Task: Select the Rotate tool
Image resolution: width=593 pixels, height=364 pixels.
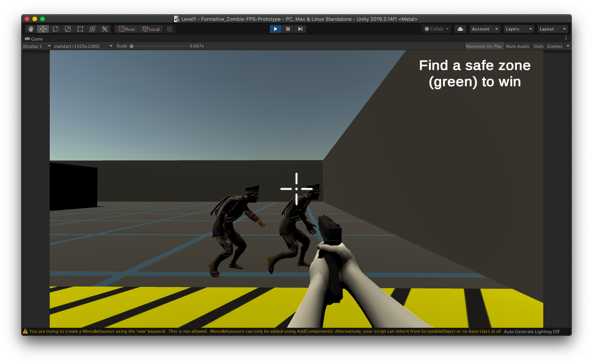Action: pyautogui.click(x=55, y=29)
